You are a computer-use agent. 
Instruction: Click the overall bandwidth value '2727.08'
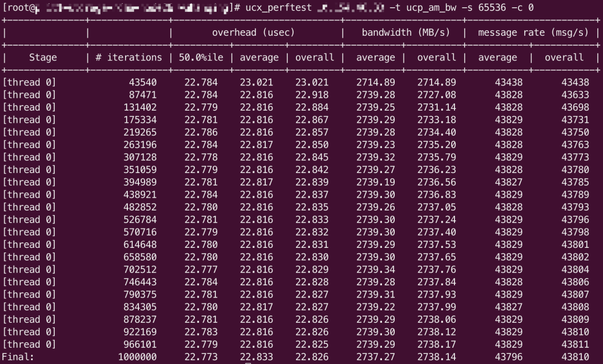437,95
